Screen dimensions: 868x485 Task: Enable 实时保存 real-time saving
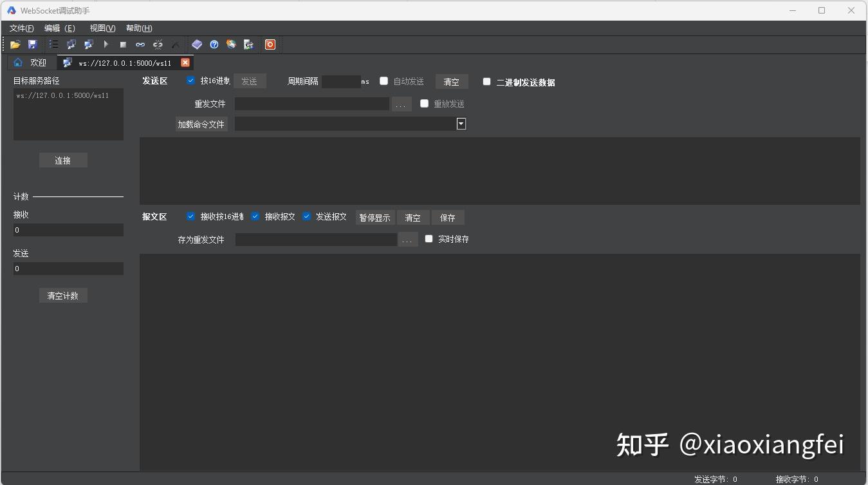(429, 239)
